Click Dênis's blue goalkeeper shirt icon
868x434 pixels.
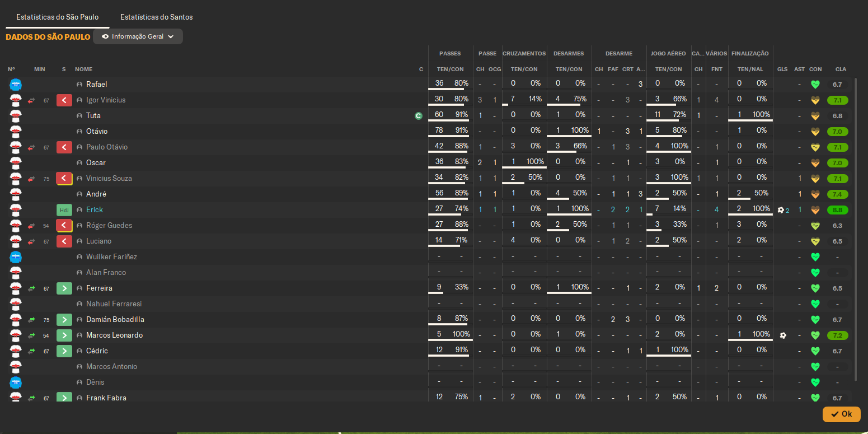(16, 382)
